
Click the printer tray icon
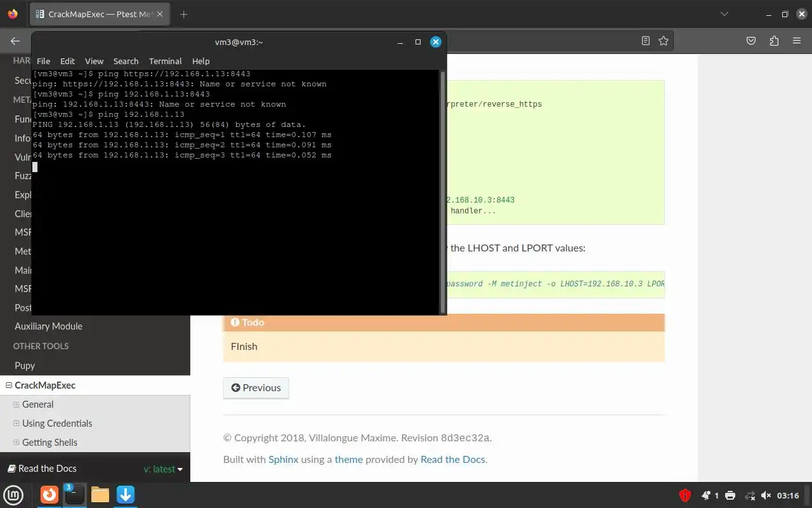point(730,495)
